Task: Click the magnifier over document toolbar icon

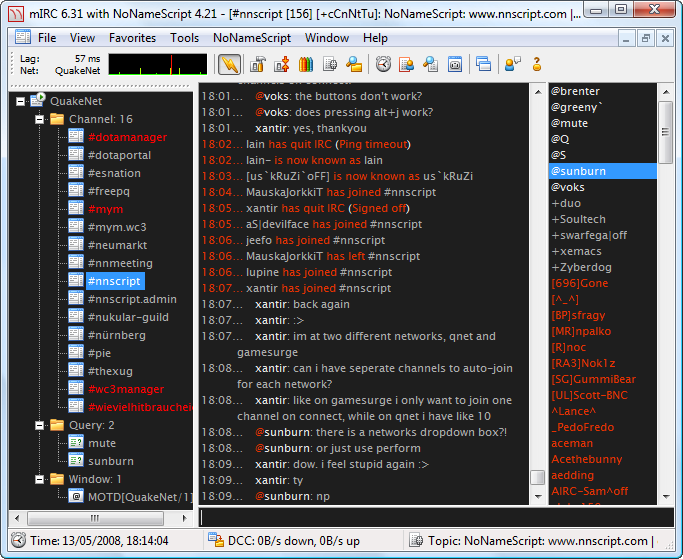Action: [x=430, y=64]
